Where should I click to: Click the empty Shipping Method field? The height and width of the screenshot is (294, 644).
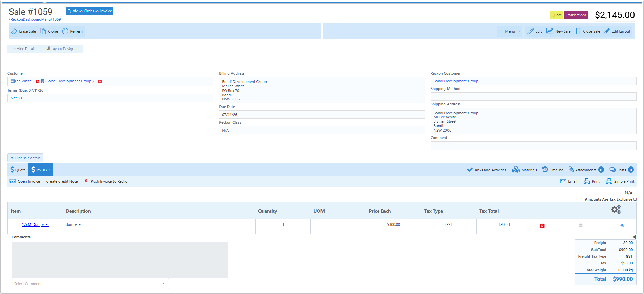pyautogui.click(x=533, y=97)
